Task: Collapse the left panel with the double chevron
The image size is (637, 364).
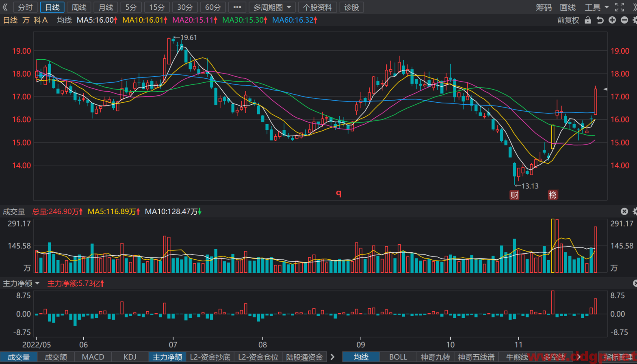Action: point(5,7)
